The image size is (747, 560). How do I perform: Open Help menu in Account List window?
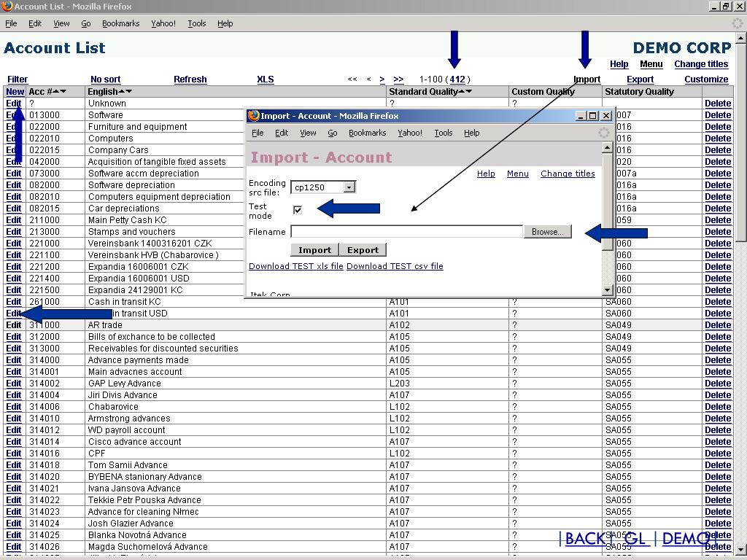(225, 23)
